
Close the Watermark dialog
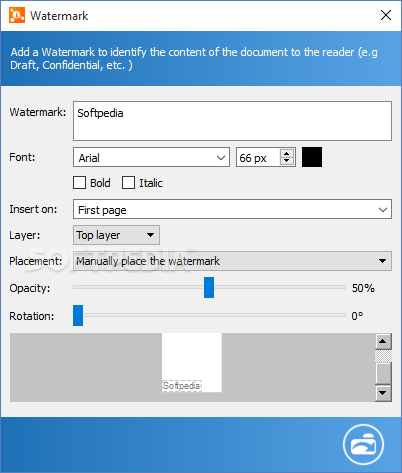[386, 15]
